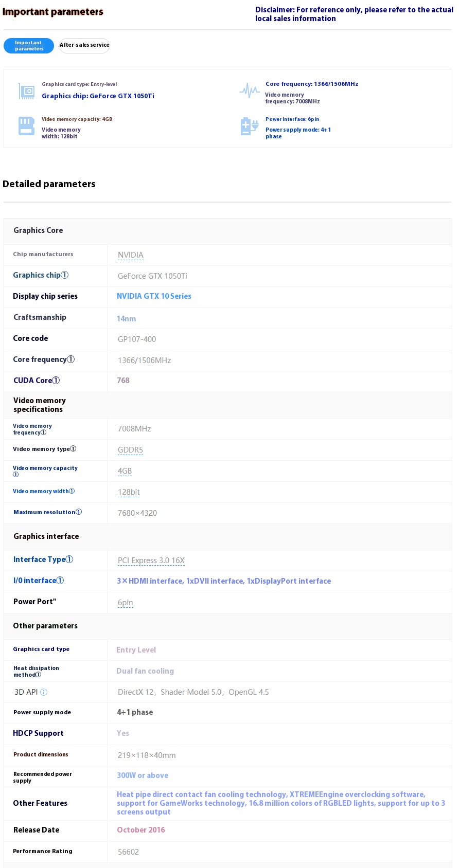Click the graphics card icon beside Graphics chip
Screen dimensions: 459x868
click(26, 91)
